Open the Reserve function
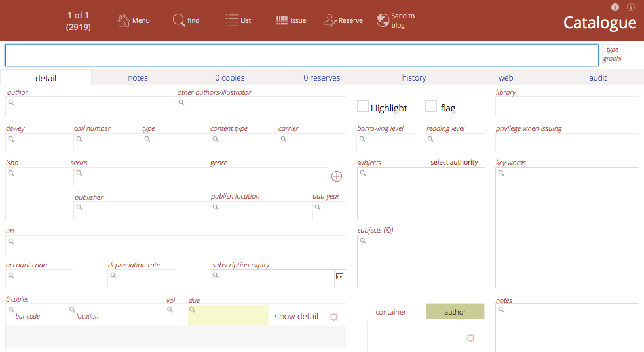Viewport: 644px width, 352px height. (330, 20)
